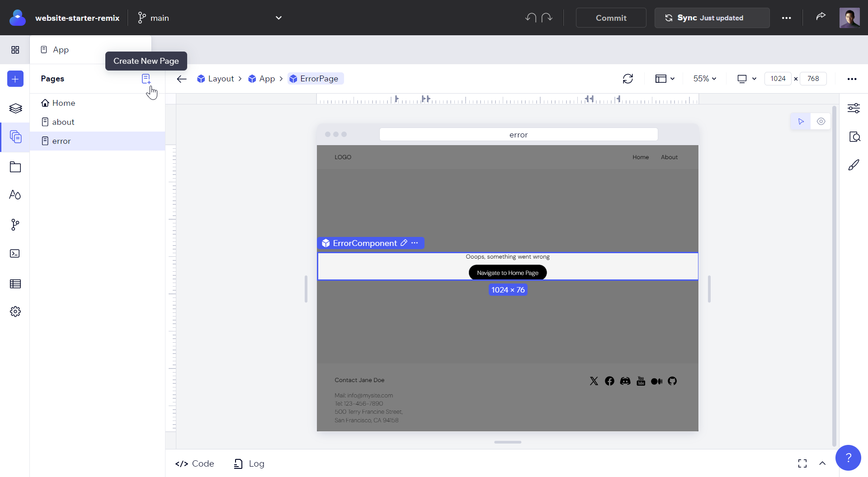
Task: Open the typography and colors panel
Action: point(15,194)
